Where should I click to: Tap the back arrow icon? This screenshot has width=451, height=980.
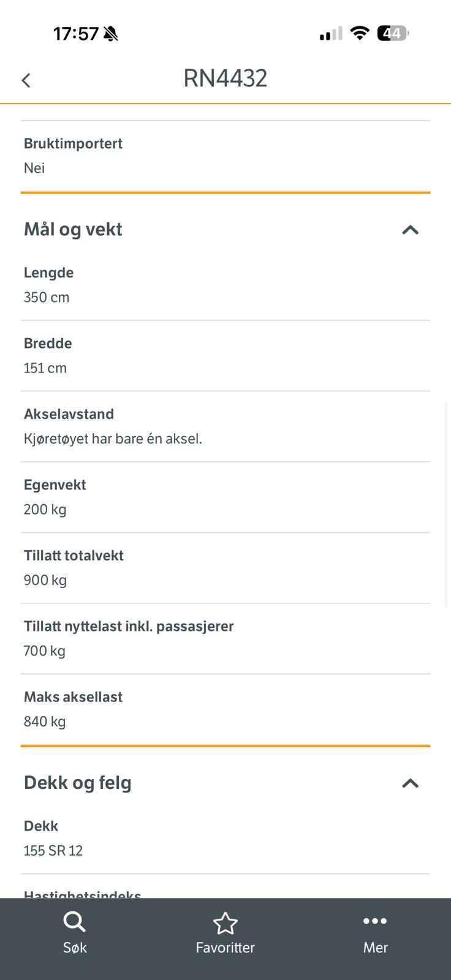(x=26, y=80)
